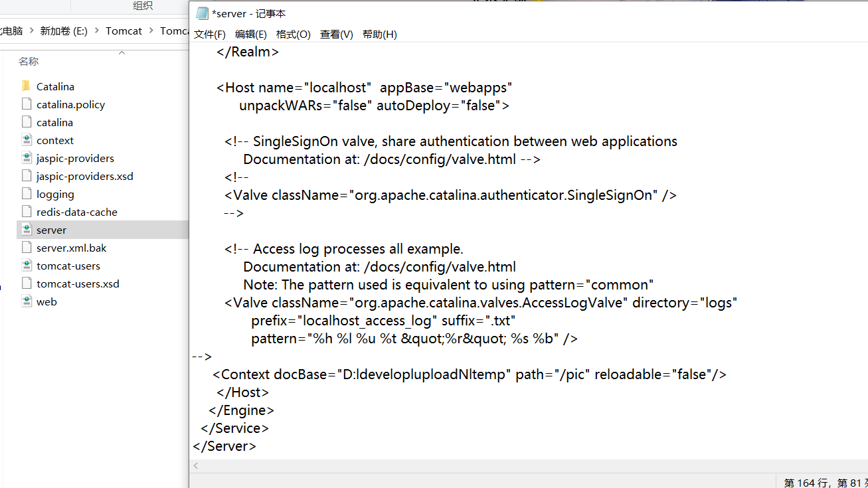Viewport: 868px width, 488px height.
Task: Click the redis-data-cache file icon
Action: [27, 212]
